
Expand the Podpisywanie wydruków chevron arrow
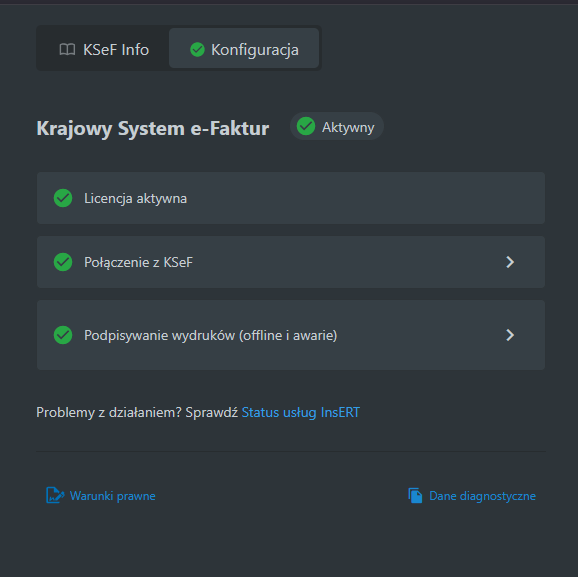click(510, 335)
